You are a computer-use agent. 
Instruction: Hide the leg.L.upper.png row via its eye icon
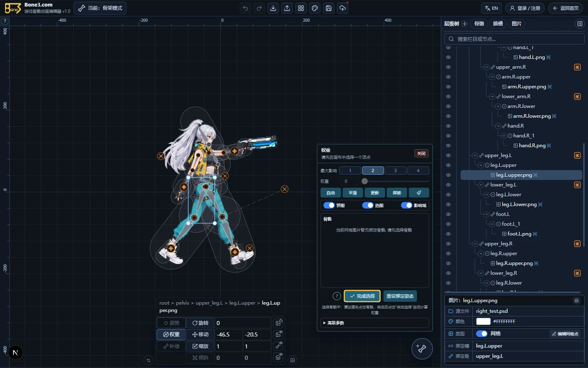pyautogui.click(x=448, y=175)
